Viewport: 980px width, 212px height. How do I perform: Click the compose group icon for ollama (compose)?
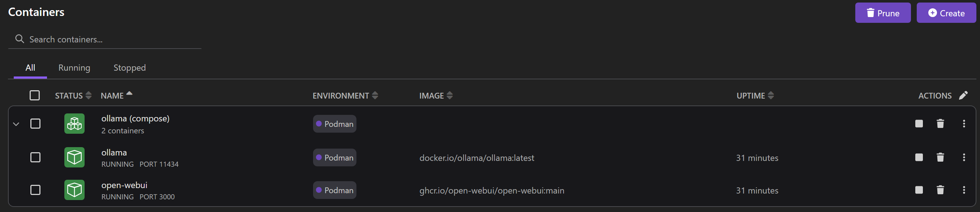(x=74, y=124)
